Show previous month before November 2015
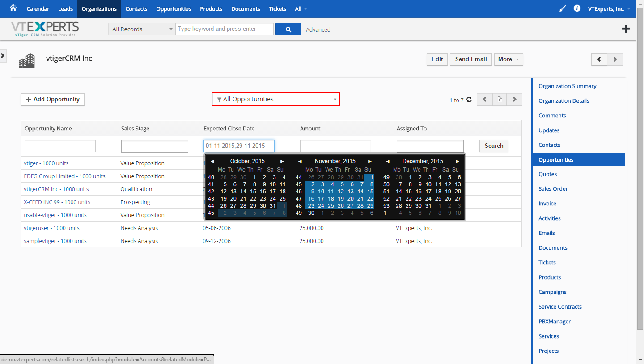644x364 pixels. coord(300,161)
